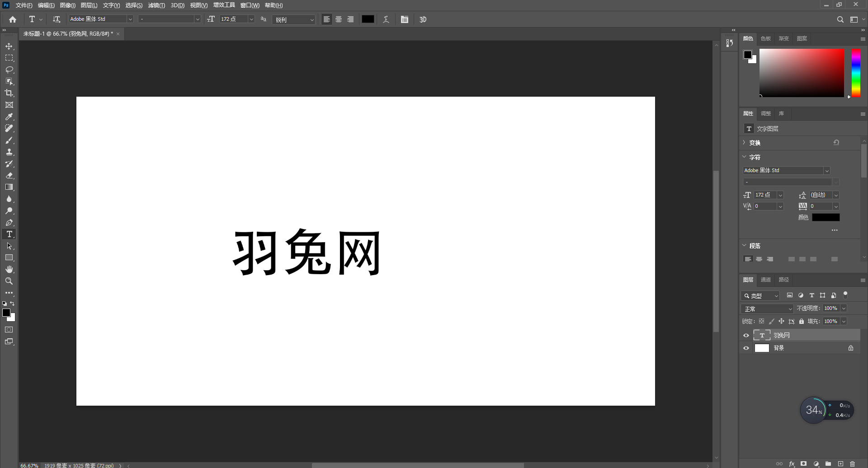Select the Crop tool
868x468 pixels.
pyautogui.click(x=9, y=93)
